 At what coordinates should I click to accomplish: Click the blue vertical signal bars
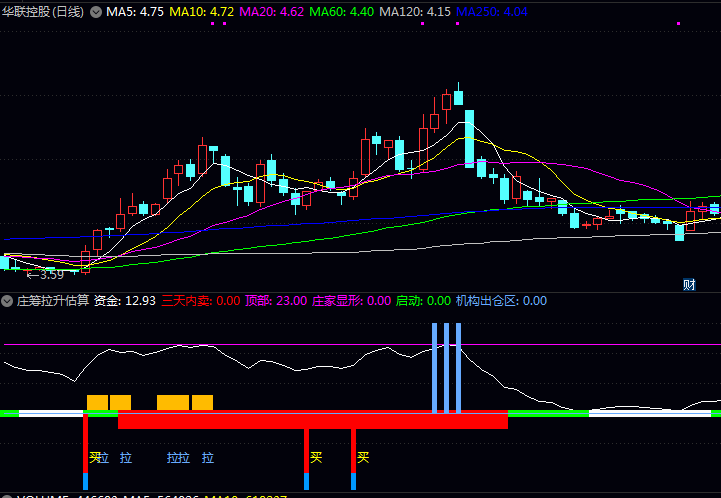click(446, 366)
